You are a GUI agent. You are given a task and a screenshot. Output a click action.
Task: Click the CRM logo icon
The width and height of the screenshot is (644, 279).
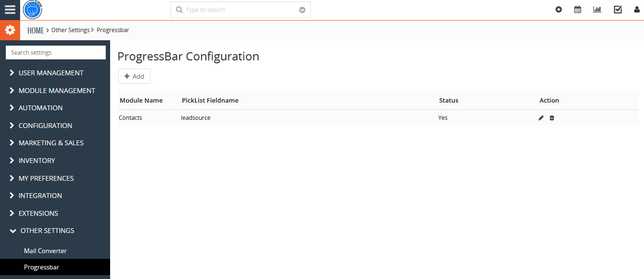[33, 10]
